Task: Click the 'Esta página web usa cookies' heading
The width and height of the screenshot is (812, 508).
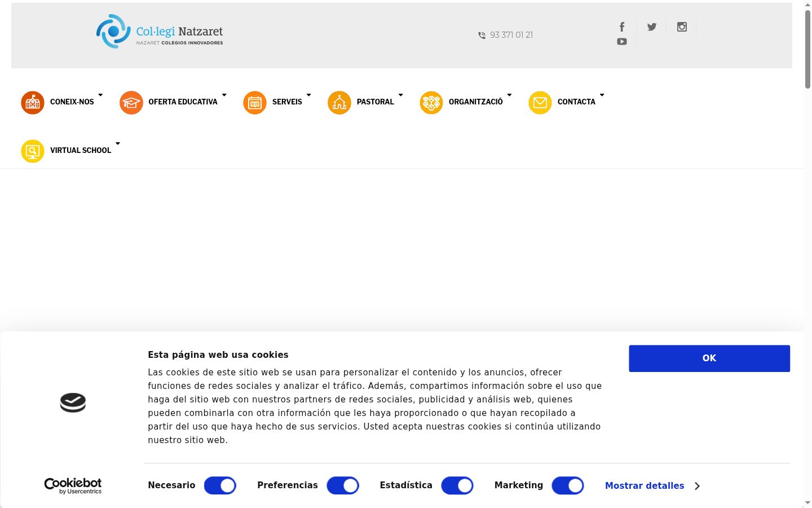Action: tap(218, 355)
